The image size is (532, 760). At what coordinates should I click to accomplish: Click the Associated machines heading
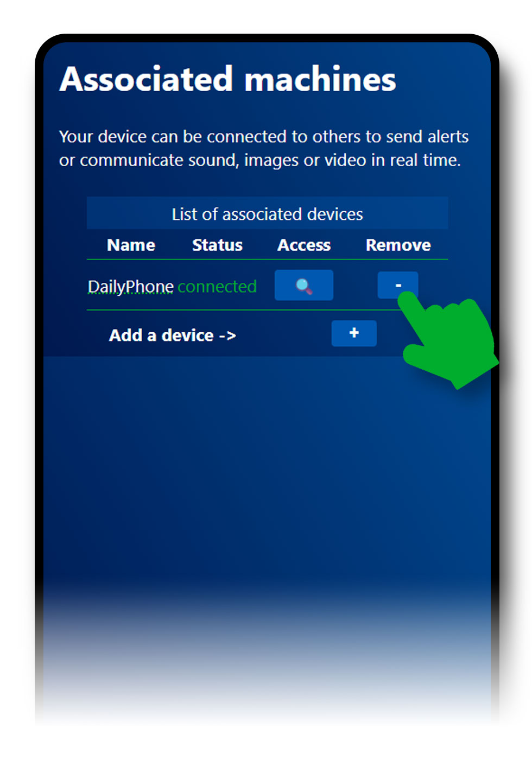pyautogui.click(x=228, y=79)
